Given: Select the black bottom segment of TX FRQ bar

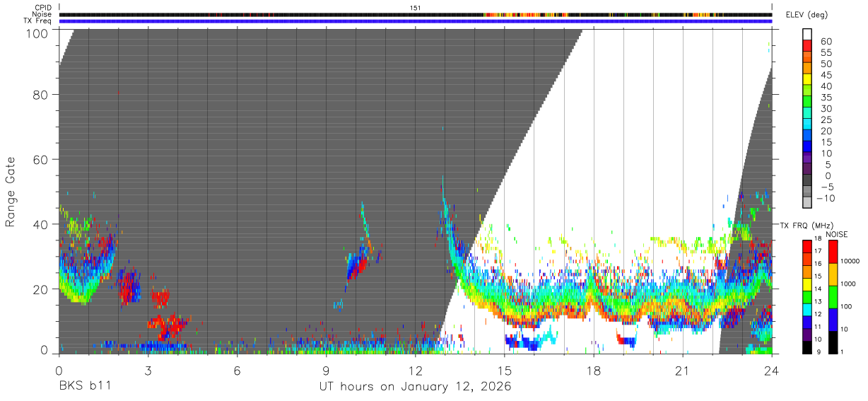Looking at the screenshot, I should pyautogui.click(x=807, y=347).
